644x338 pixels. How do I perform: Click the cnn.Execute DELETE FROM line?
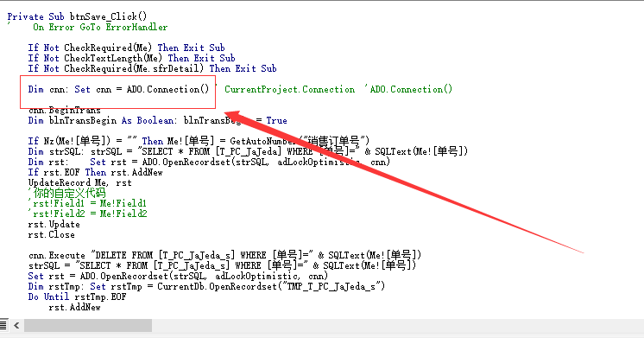point(224,255)
